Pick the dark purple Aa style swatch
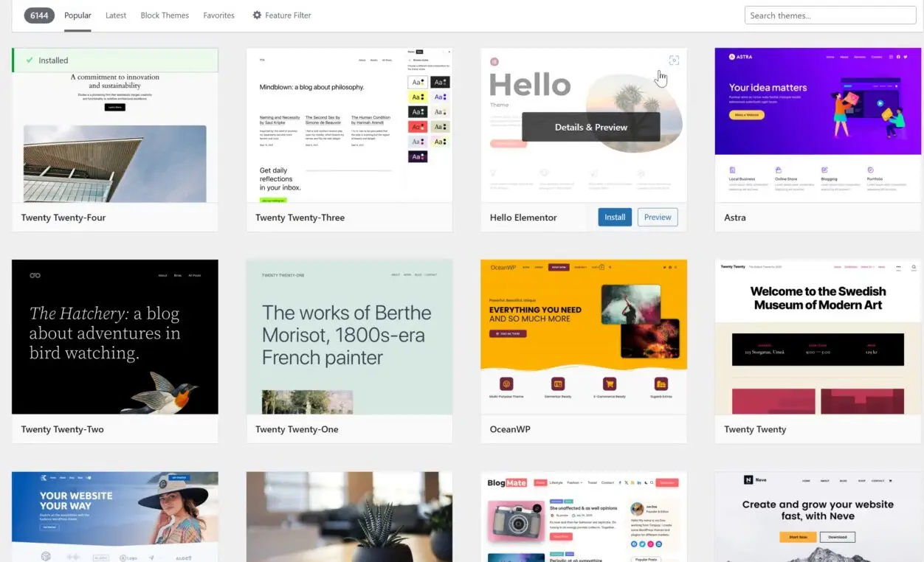Image resolution: width=924 pixels, height=562 pixels. [418, 156]
